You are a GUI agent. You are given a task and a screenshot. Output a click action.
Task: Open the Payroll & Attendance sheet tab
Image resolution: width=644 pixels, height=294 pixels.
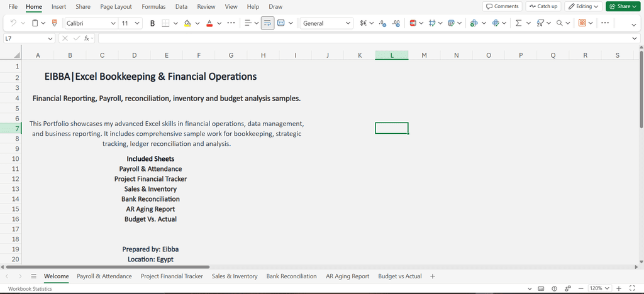[x=104, y=276]
